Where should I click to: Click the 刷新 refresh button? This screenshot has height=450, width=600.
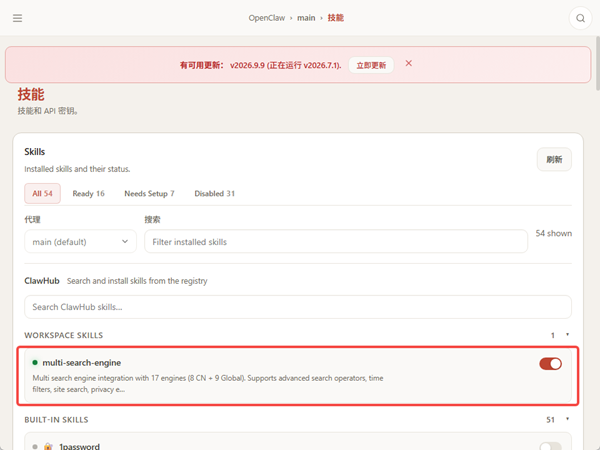[x=554, y=159]
